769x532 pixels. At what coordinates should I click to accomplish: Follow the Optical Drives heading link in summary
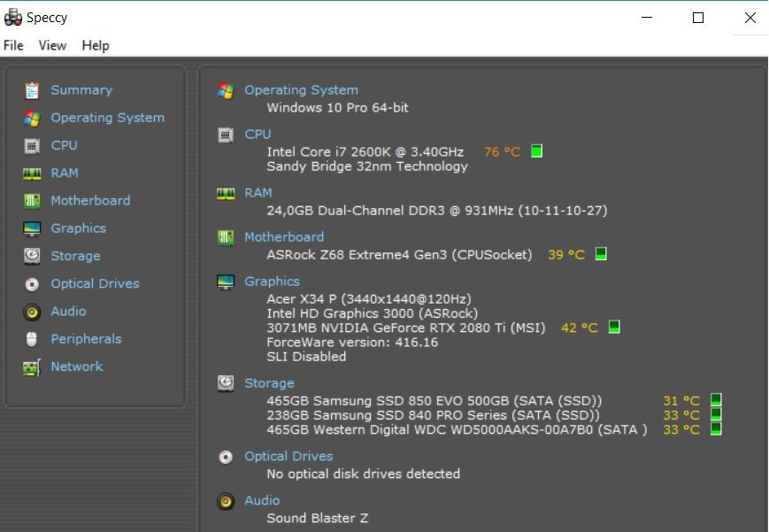pyautogui.click(x=288, y=457)
